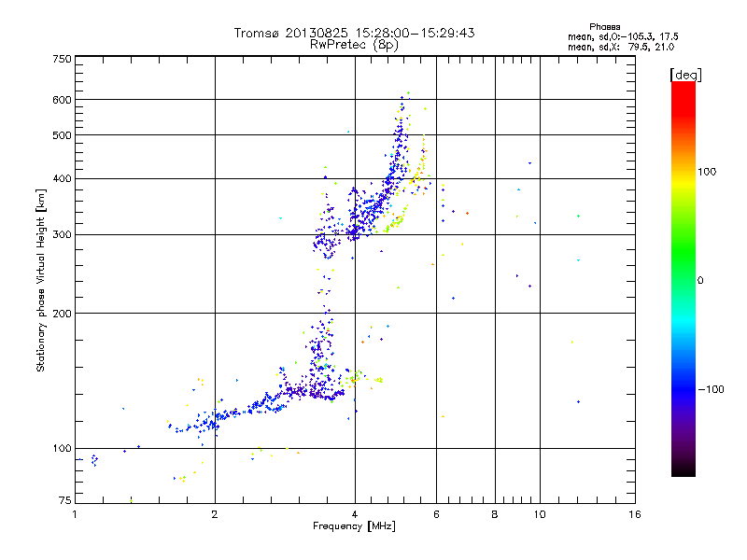The width and height of the screenshot is (747, 560).
Task: Click the x-axis '8' tick label
Action: click(495, 514)
